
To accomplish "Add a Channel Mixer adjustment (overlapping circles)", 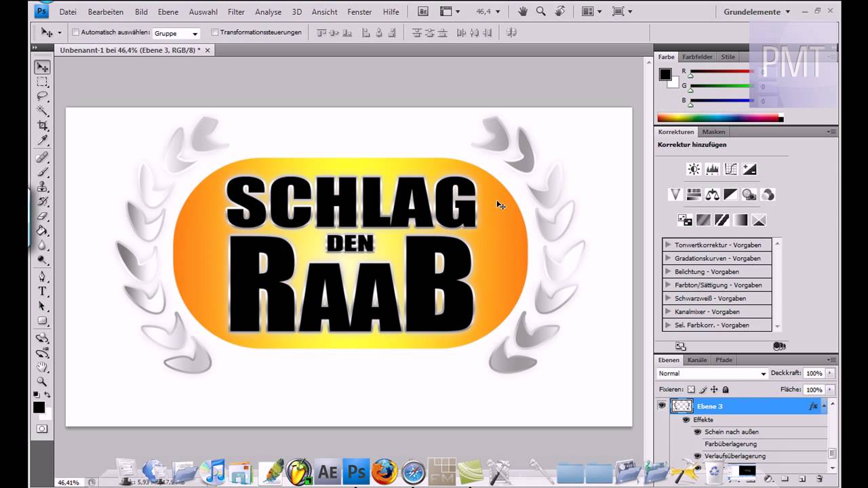I will click(768, 195).
